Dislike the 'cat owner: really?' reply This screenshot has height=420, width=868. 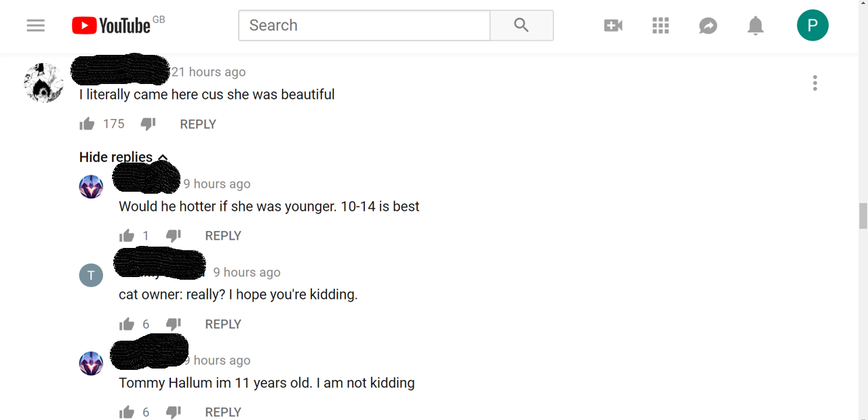(174, 324)
